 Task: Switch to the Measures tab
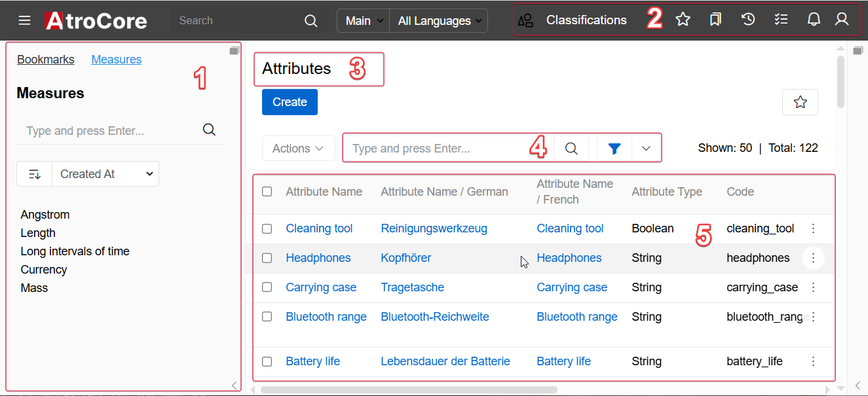tap(117, 60)
